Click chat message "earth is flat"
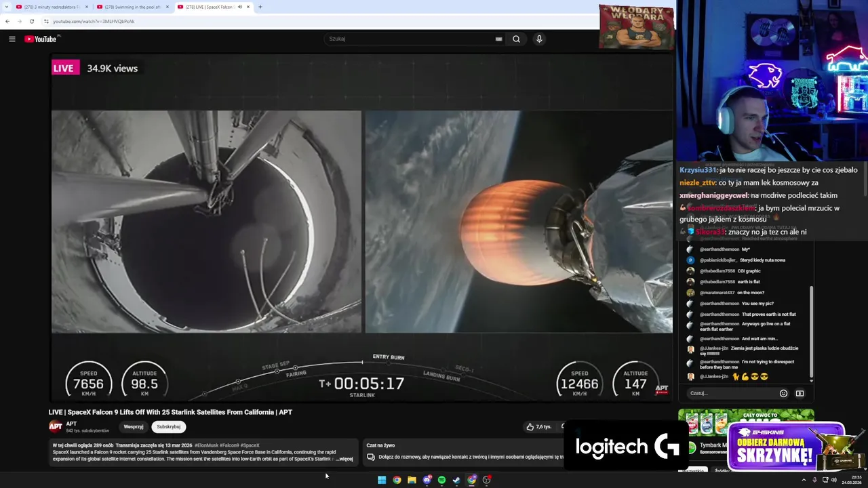Image resolution: width=868 pixels, height=488 pixels. tap(749, 281)
